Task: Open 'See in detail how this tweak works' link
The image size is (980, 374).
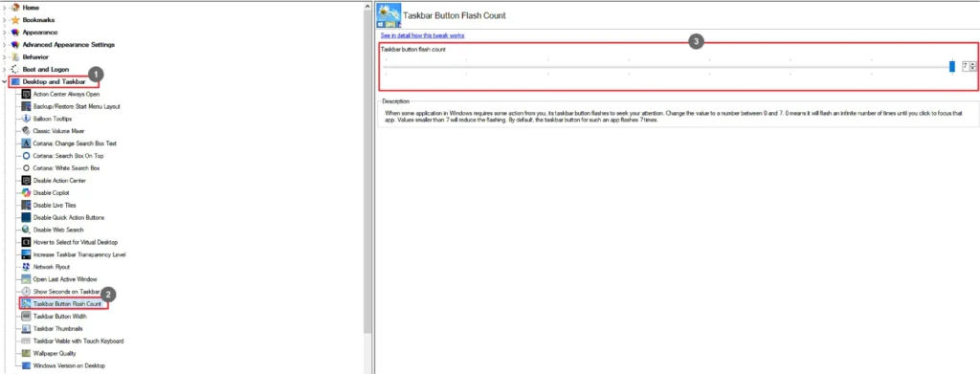Action: (x=422, y=35)
